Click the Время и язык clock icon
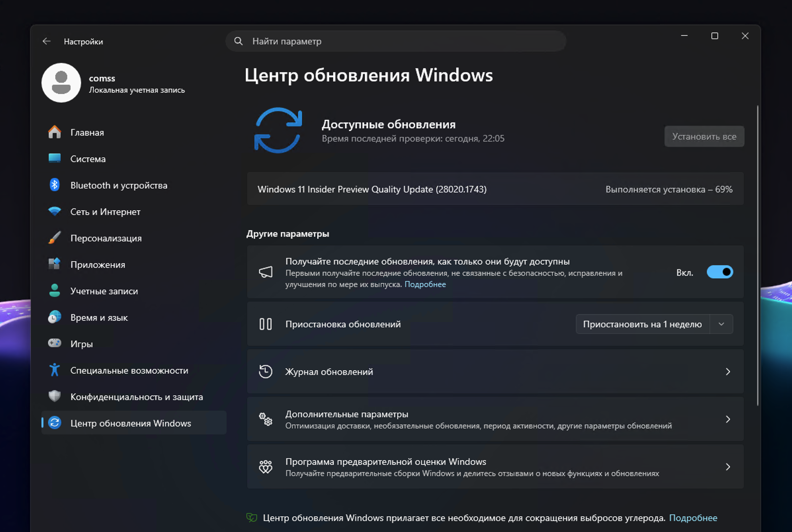Screen dimensions: 792x532 tap(55, 317)
